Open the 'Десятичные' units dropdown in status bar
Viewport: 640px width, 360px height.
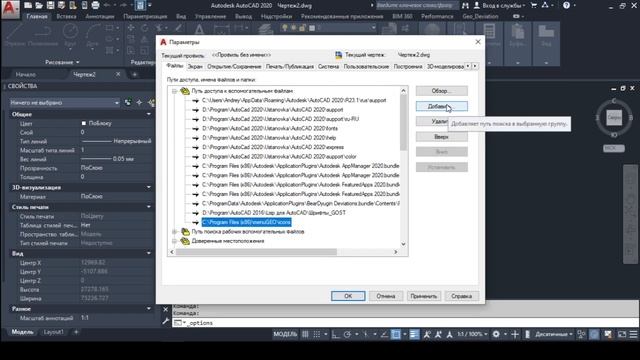pos(554,334)
